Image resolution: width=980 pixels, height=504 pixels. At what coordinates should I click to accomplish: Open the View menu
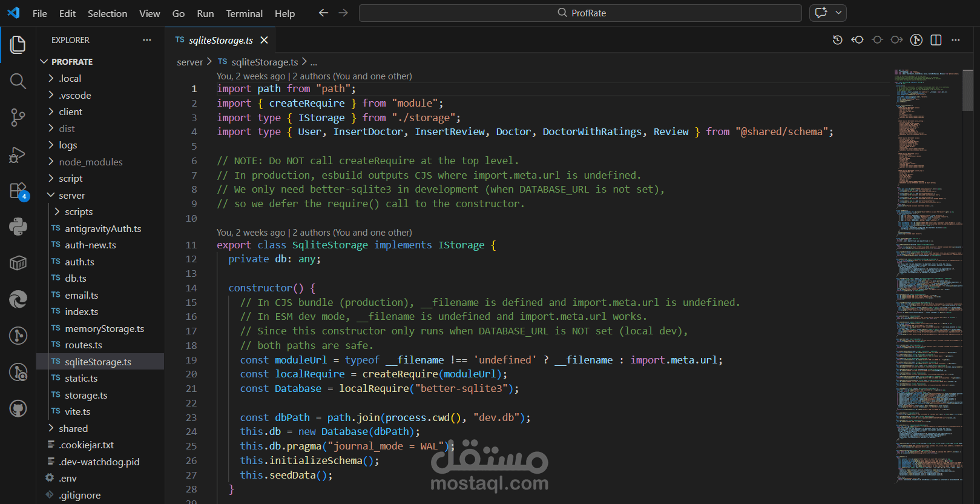coord(150,13)
